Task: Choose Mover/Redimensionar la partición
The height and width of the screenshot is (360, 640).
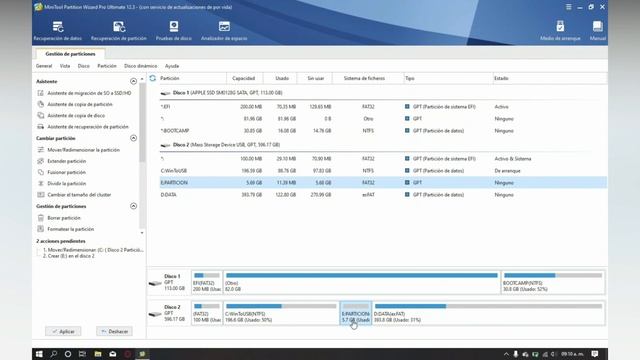Action: [79, 150]
